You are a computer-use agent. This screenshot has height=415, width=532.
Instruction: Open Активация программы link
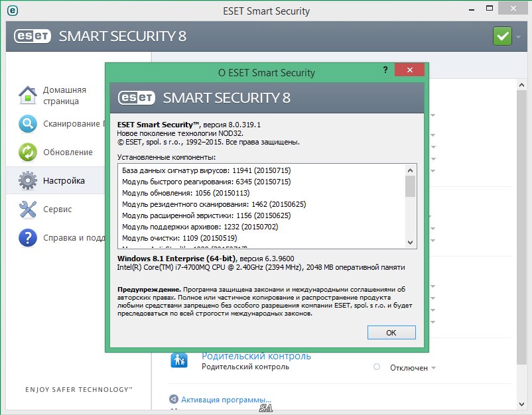[x=226, y=399]
